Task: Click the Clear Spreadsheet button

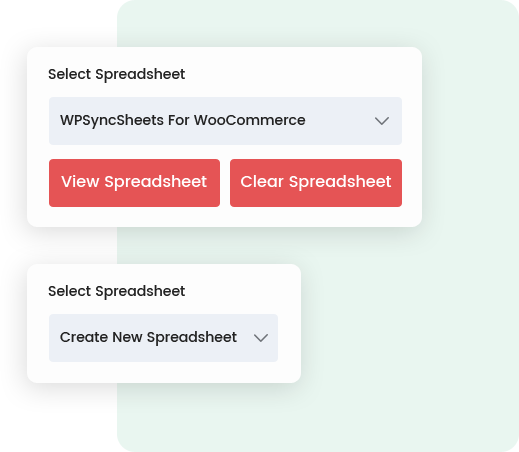Action: pos(316,183)
